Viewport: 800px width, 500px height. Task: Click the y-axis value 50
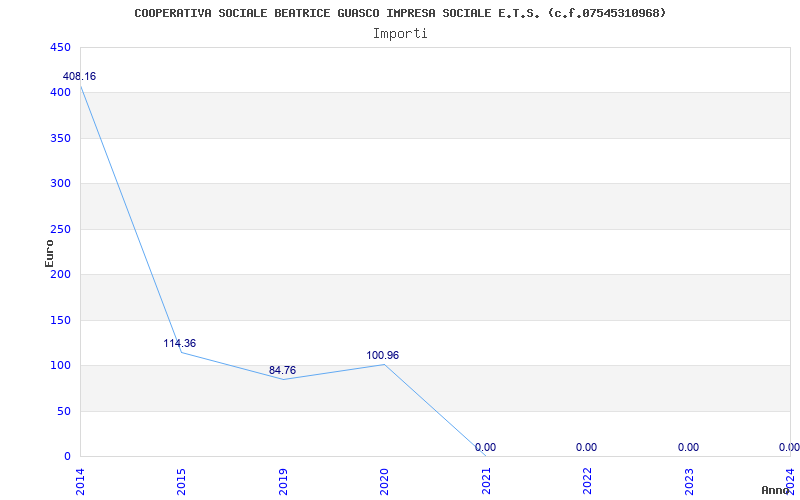click(x=63, y=411)
